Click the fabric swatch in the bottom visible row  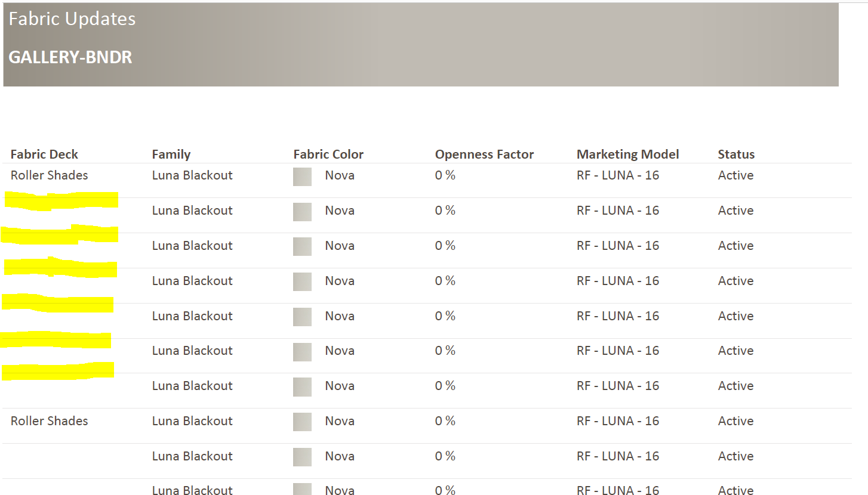pyautogui.click(x=302, y=490)
